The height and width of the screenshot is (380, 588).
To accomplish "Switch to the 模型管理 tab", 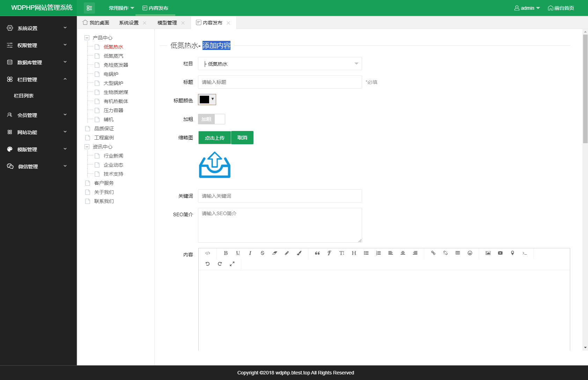I will click(x=167, y=23).
